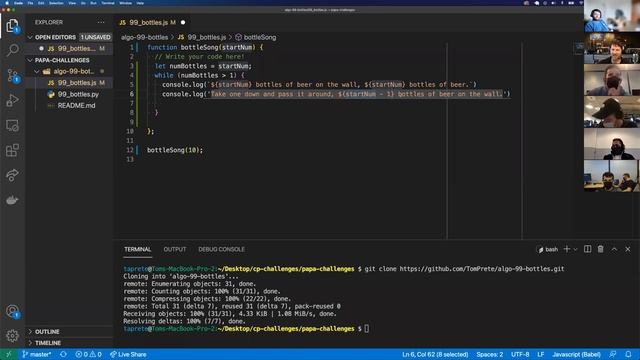Maximize the panel with the up chevron
640x360 pixels.
coord(614,249)
